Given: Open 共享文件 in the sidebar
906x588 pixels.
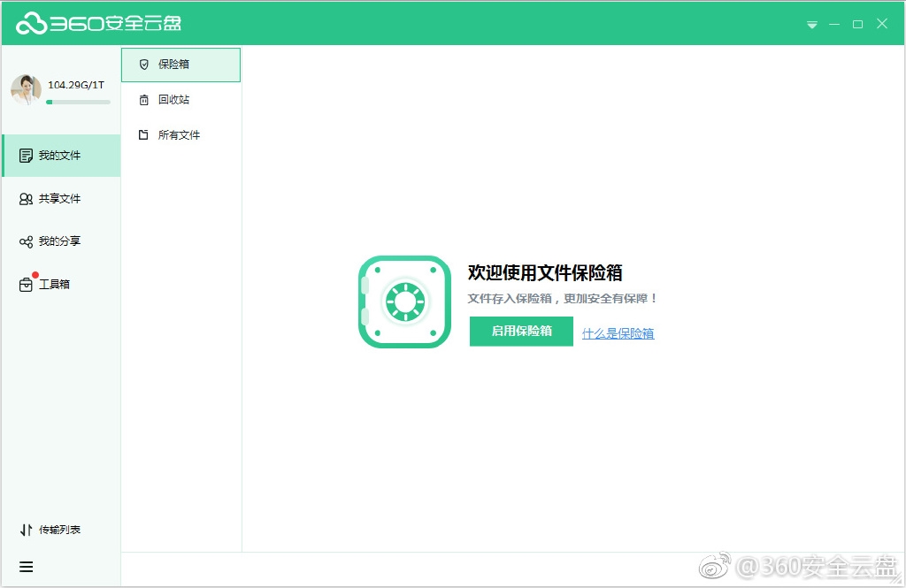Looking at the screenshot, I should (x=60, y=199).
